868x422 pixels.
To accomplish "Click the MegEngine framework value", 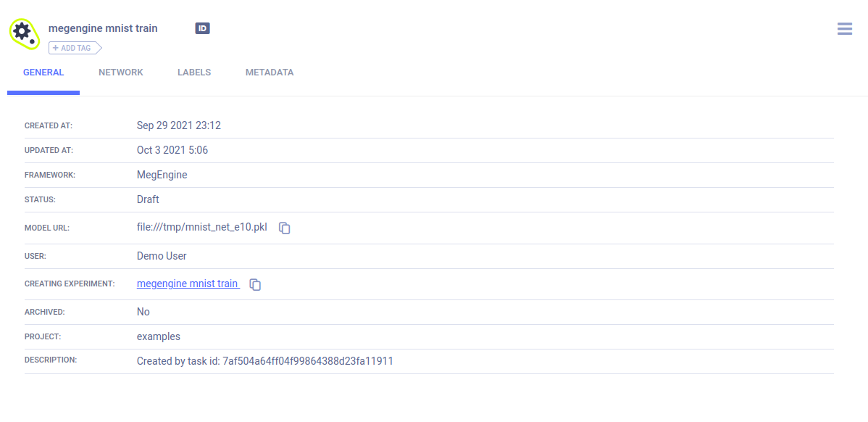I will [162, 175].
